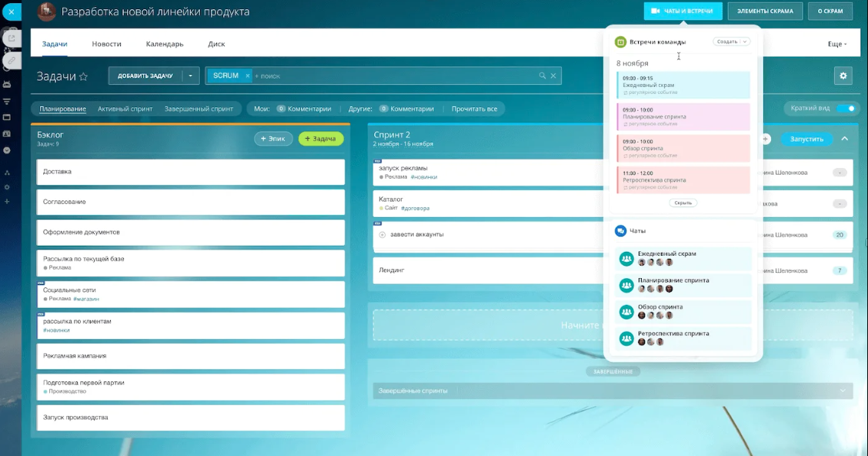868x456 pixels.
Task: Open story points pill in запуск рекламы row
Action: pyautogui.click(x=840, y=173)
